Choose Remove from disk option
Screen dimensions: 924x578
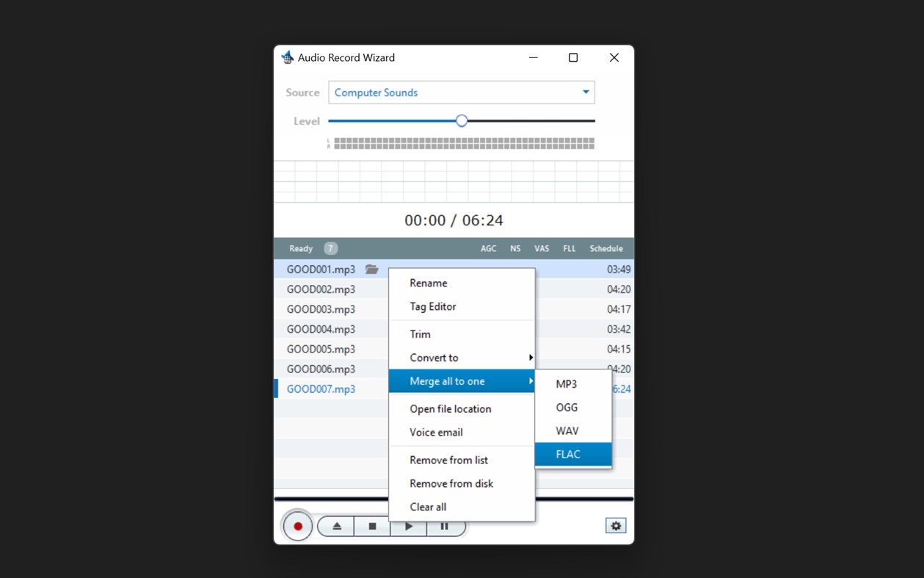pyautogui.click(x=451, y=483)
